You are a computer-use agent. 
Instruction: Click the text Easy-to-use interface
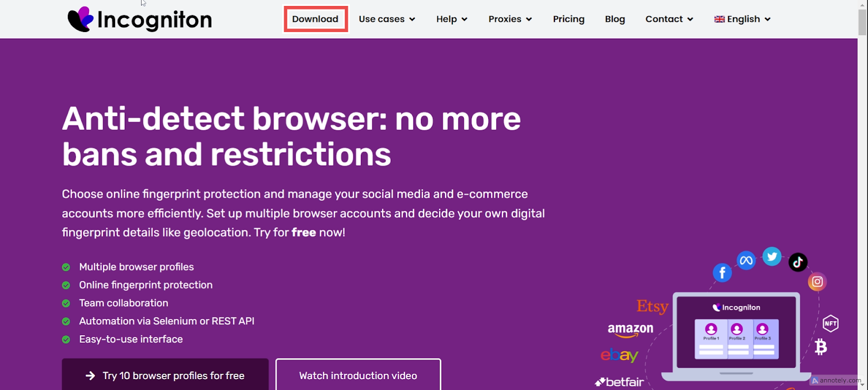131,339
